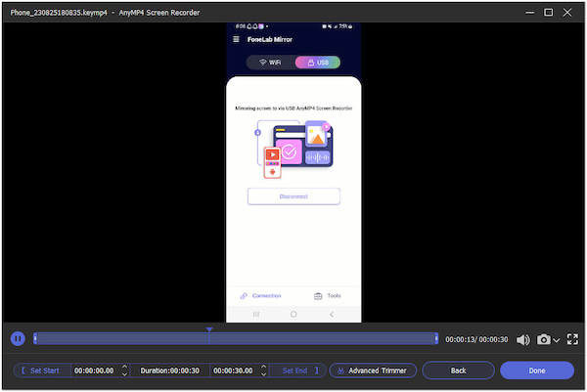Click the Done button
Image resolution: width=587 pixels, height=392 pixels.
coord(537,370)
